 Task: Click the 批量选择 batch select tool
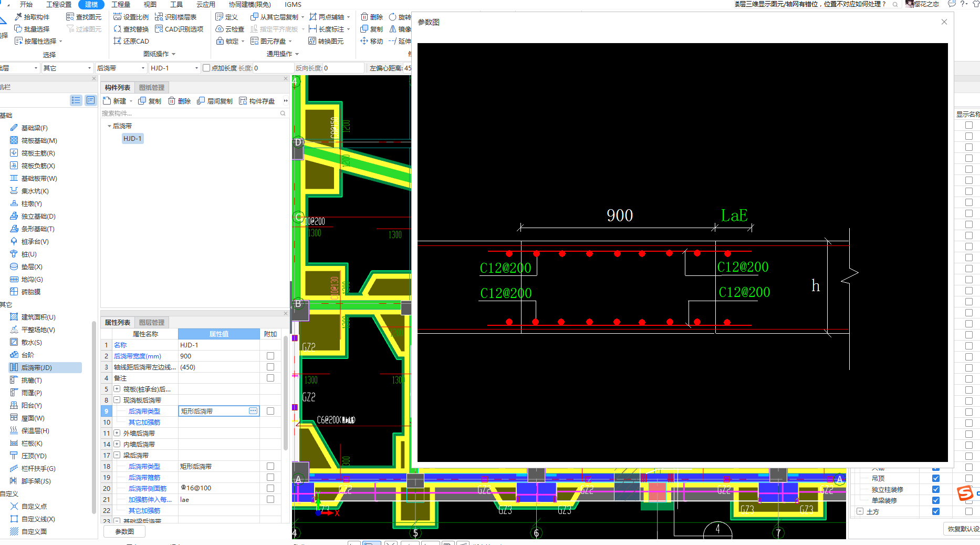(x=32, y=29)
